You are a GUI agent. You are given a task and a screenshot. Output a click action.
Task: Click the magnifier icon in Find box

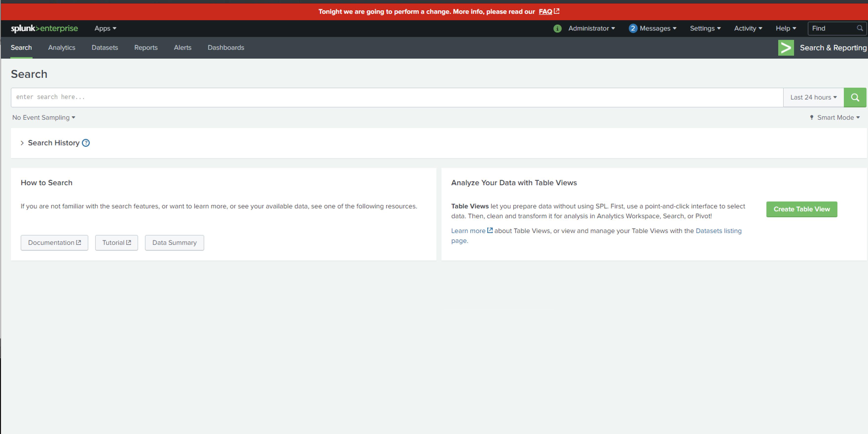pyautogui.click(x=860, y=28)
